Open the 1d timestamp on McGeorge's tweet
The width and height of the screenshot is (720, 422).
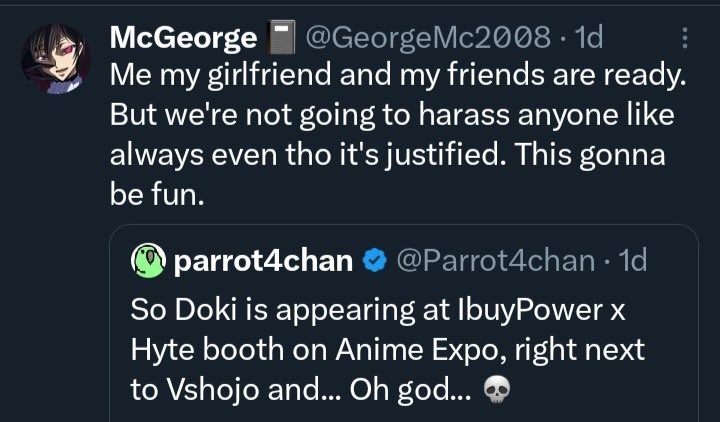(589, 37)
